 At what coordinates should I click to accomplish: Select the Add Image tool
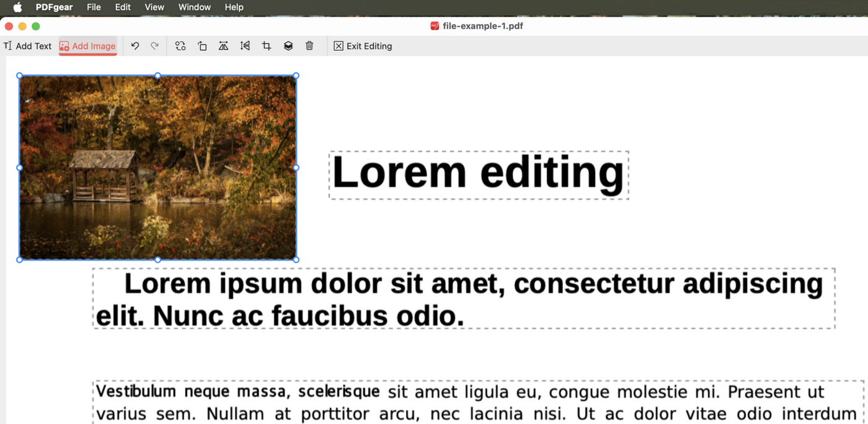[x=88, y=46]
